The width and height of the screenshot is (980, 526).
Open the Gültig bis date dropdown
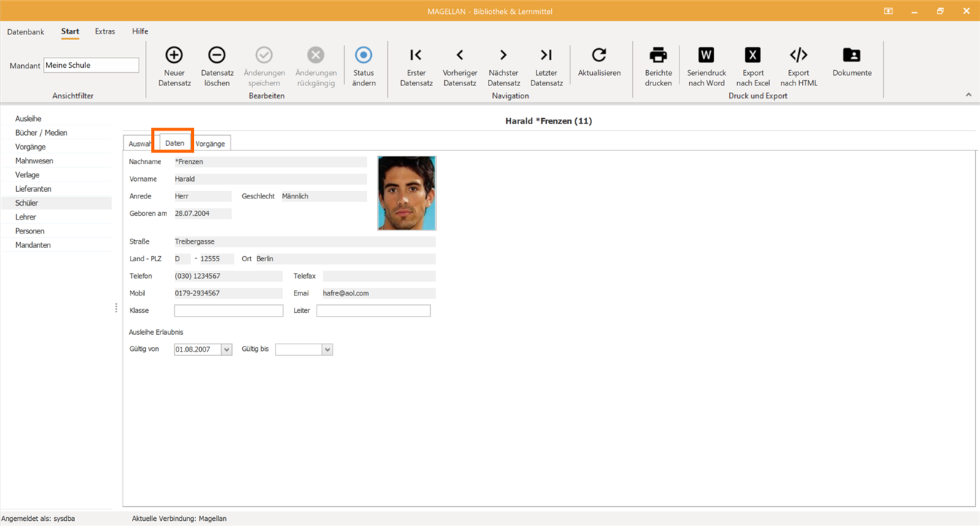point(327,349)
